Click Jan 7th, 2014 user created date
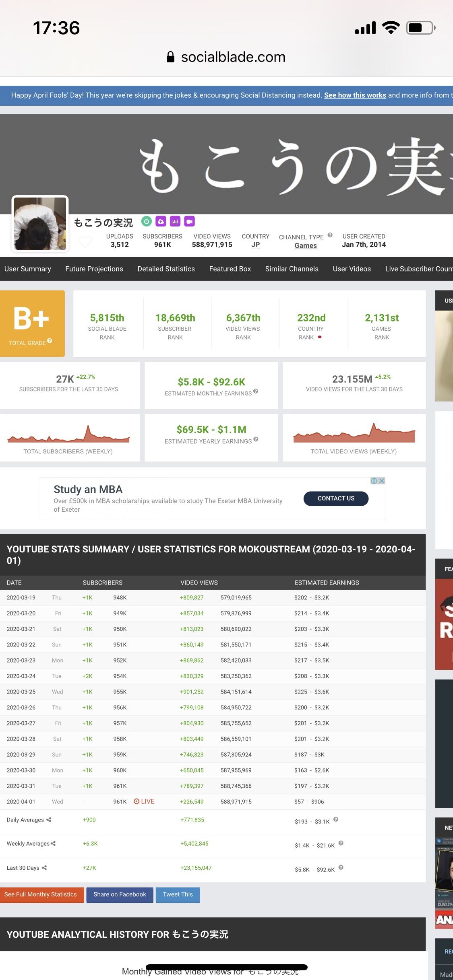This screenshot has height=980, width=453. pos(364,245)
